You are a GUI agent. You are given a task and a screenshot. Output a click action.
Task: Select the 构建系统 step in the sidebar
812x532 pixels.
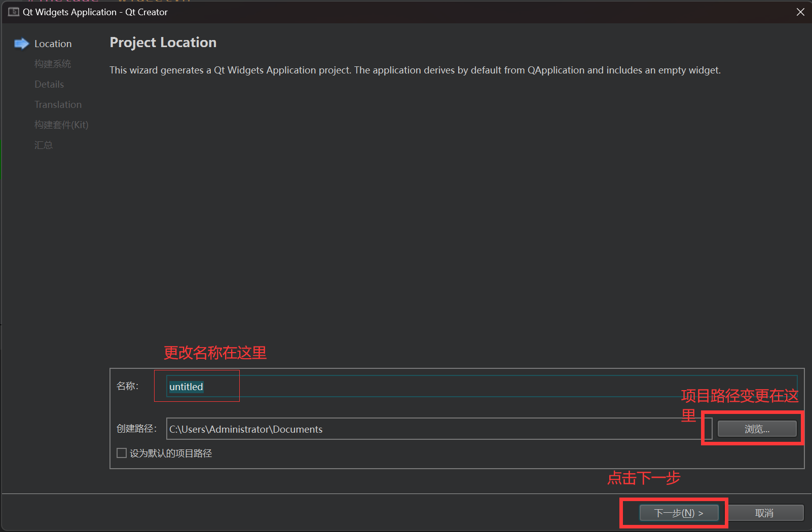[x=53, y=64]
